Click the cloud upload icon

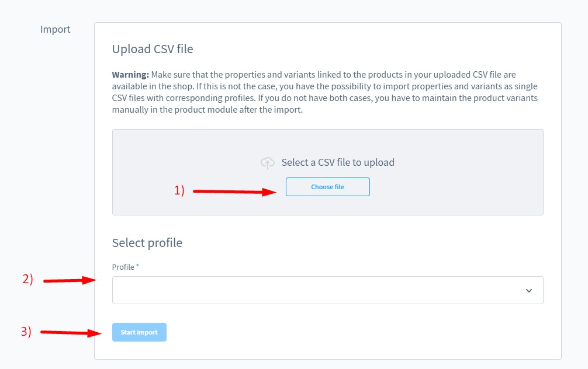click(x=267, y=162)
